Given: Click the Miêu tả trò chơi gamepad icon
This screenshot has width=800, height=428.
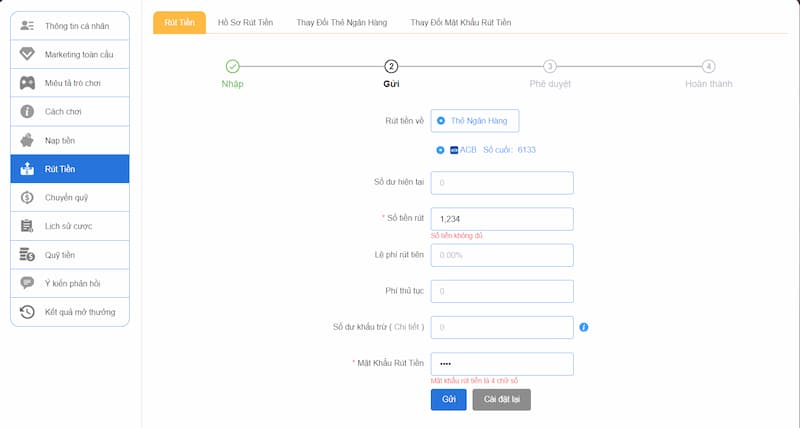Looking at the screenshot, I should point(27,82).
